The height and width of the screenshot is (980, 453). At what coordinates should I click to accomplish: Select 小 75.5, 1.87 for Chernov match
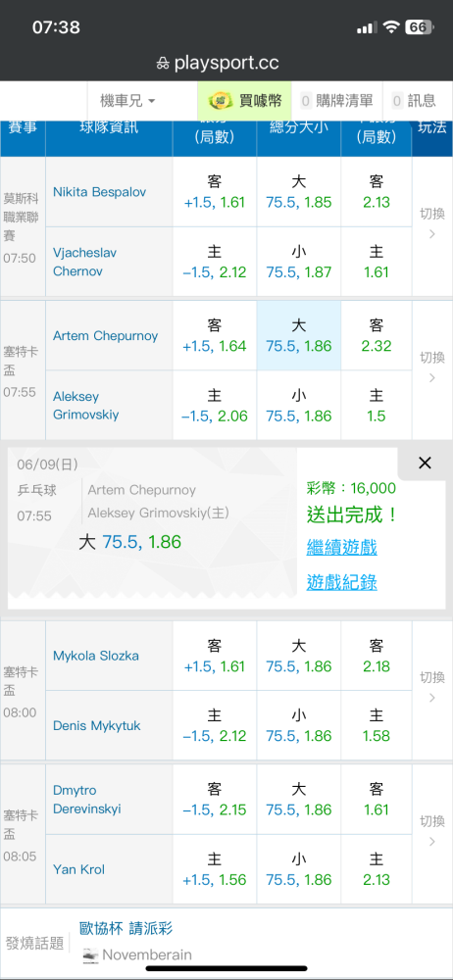(299, 262)
